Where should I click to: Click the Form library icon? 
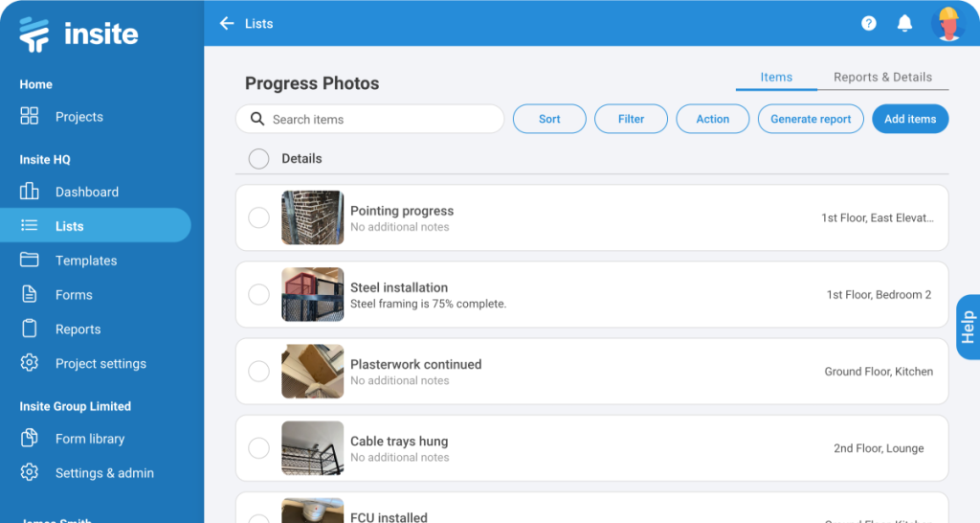click(30, 438)
